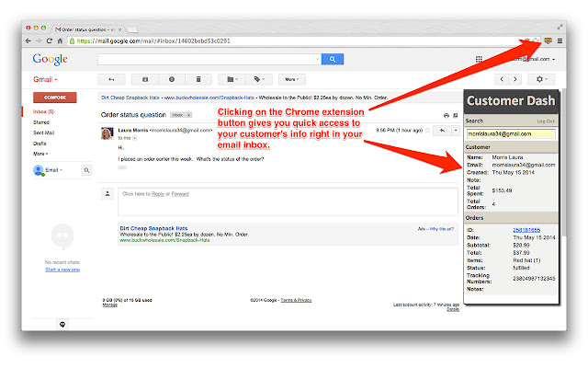The image size is (588, 368).
Task: Expand trimmed content ellipsis in message
Action: [x=122, y=167]
